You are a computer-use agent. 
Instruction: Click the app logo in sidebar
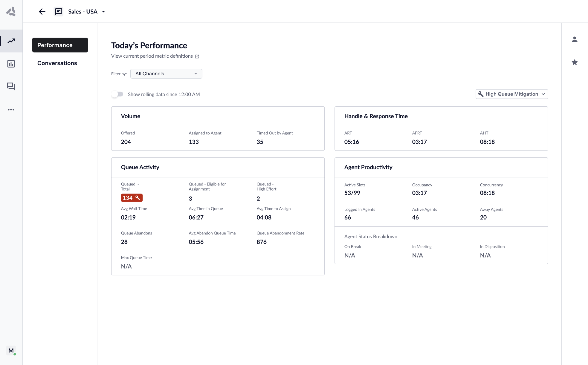[11, 12]
